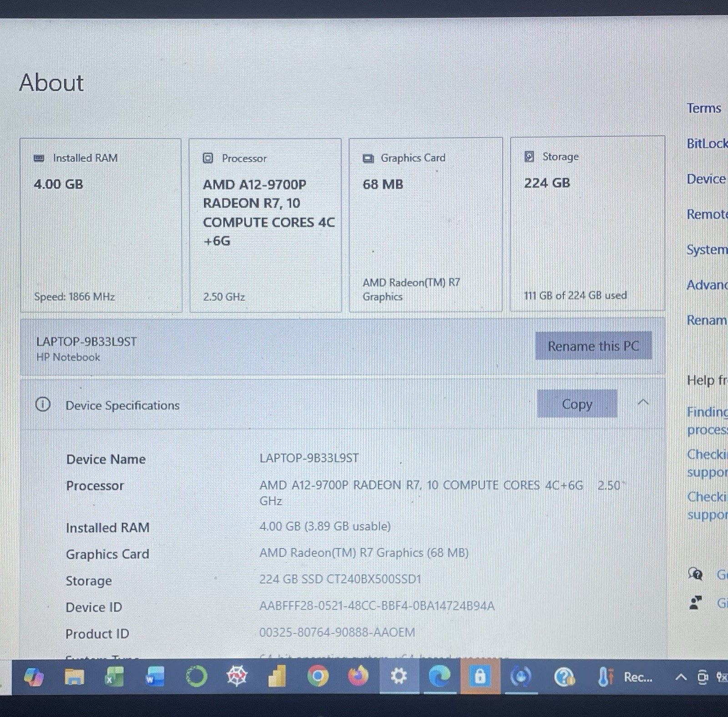
Task: Click the tray icon right of the hidden-icons arrow
Action: point(703,677)
